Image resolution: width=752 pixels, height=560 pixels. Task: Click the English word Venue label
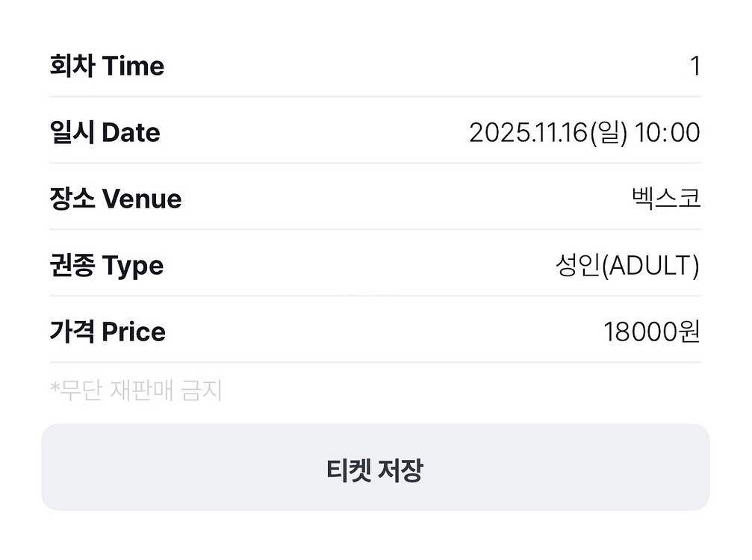click(x=141, y=199)
